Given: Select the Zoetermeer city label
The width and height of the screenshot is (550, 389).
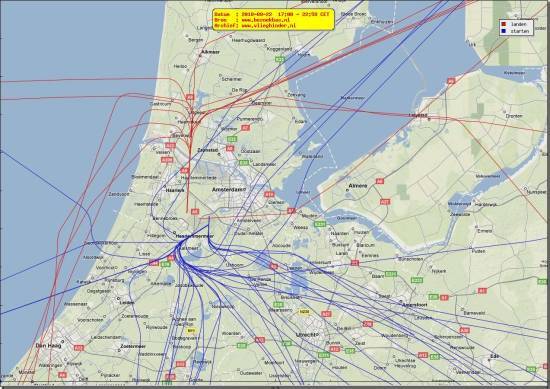Looking at the screenshot, I should tap(133, 346).
